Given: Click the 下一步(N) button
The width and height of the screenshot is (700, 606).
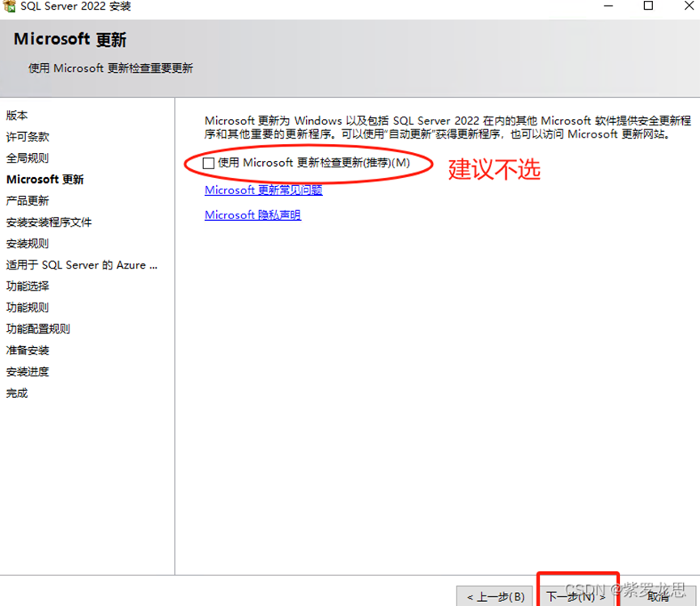Looking at the screenshot, I should (577, 596).
